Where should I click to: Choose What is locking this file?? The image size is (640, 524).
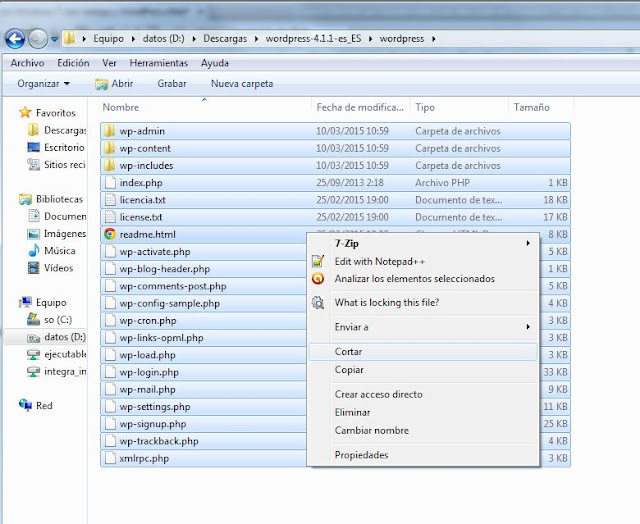coord(423,302)
